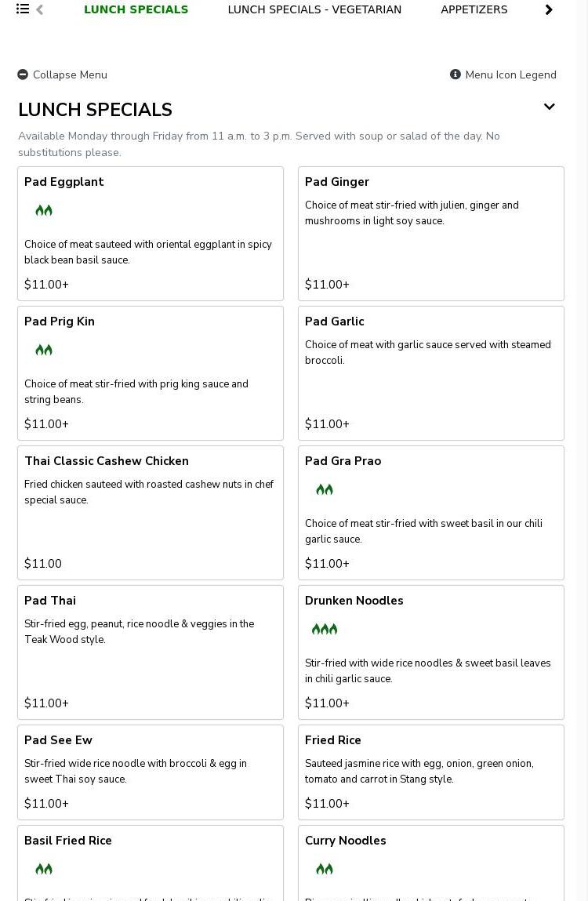Click the Collapse Menu minus icon
588x901 pixels.
(23, 74)
